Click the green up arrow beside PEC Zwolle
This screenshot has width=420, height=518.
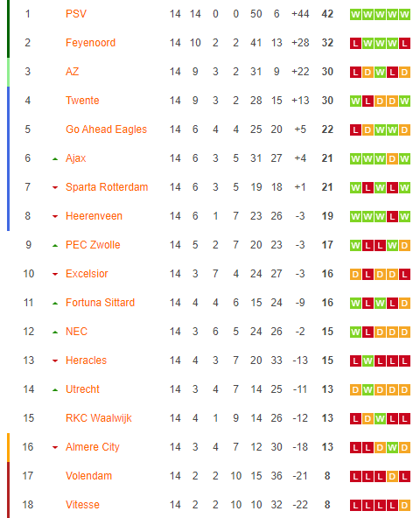pyautogui.click(x=55, y=246)
